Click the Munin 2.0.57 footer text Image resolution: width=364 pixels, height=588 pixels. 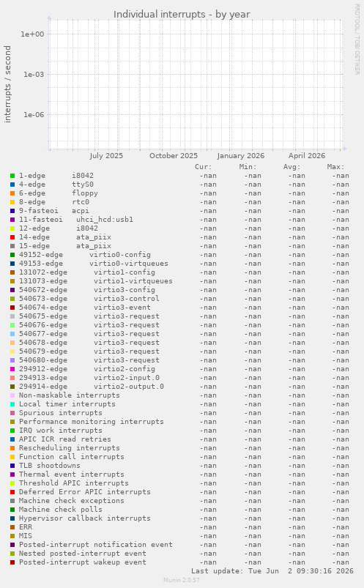(182, 580)
